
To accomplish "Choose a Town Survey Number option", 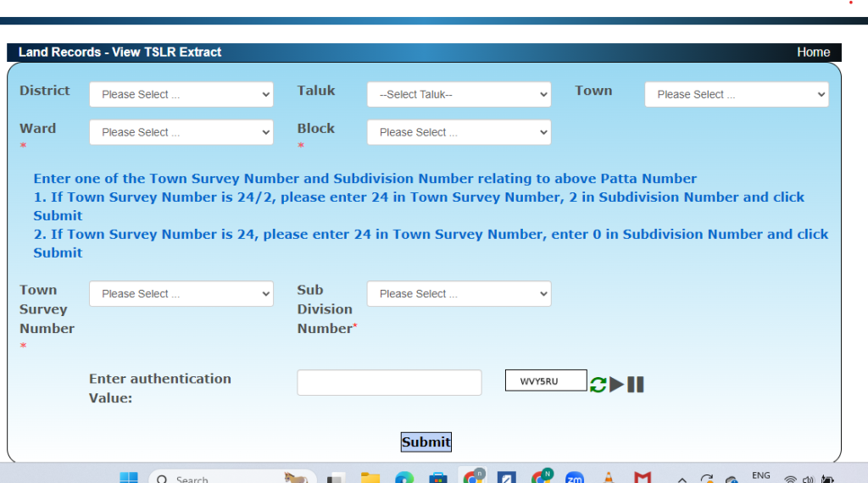I will 181,293.
